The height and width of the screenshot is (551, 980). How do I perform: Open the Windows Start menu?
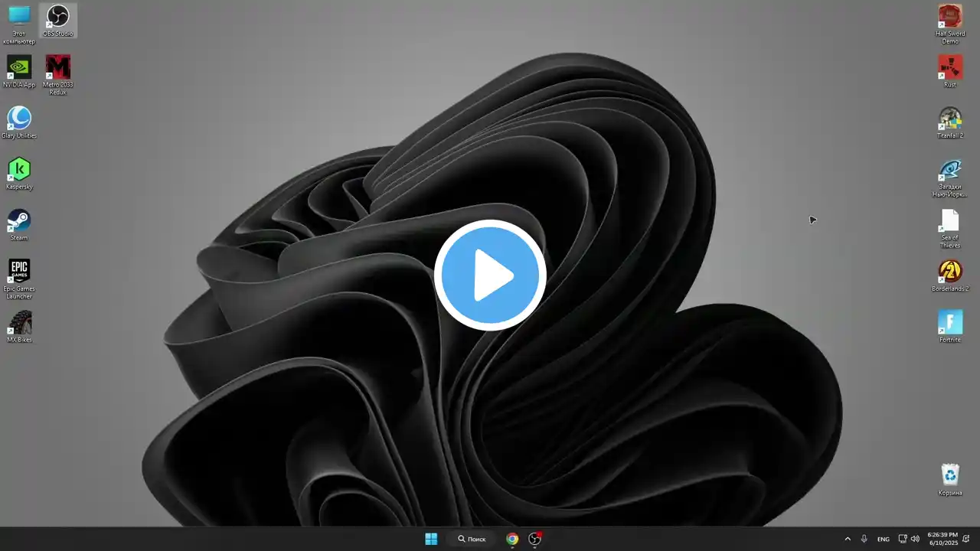pyautogui.click(x=431, y=539)
